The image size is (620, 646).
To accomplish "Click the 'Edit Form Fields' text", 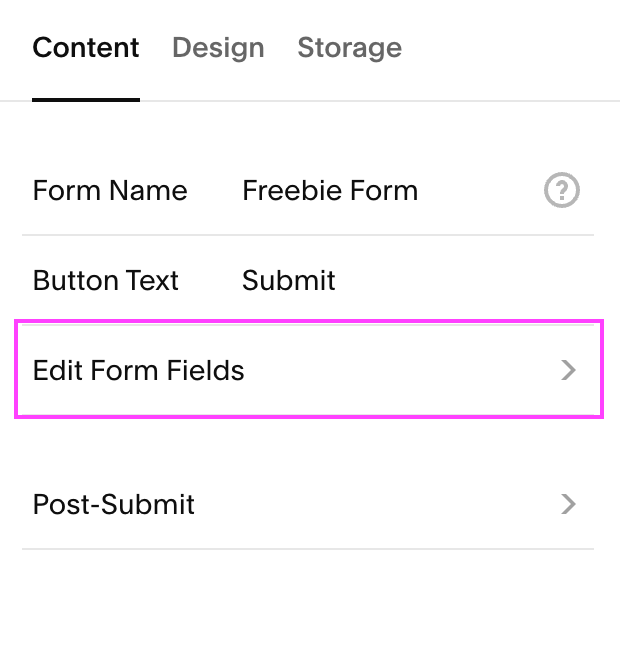I will [139, 371].
